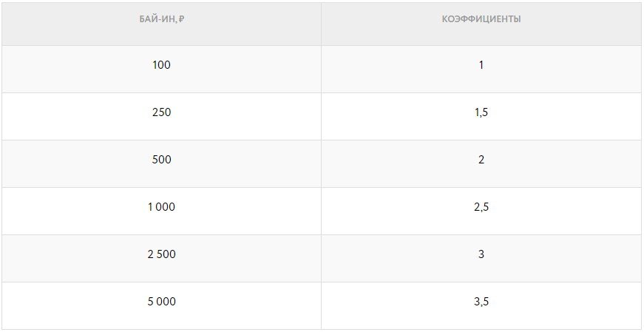Viewport: 644px width, 332px height.
Task: Click the ₽ symbol in the header
Action: click(181, 20)
